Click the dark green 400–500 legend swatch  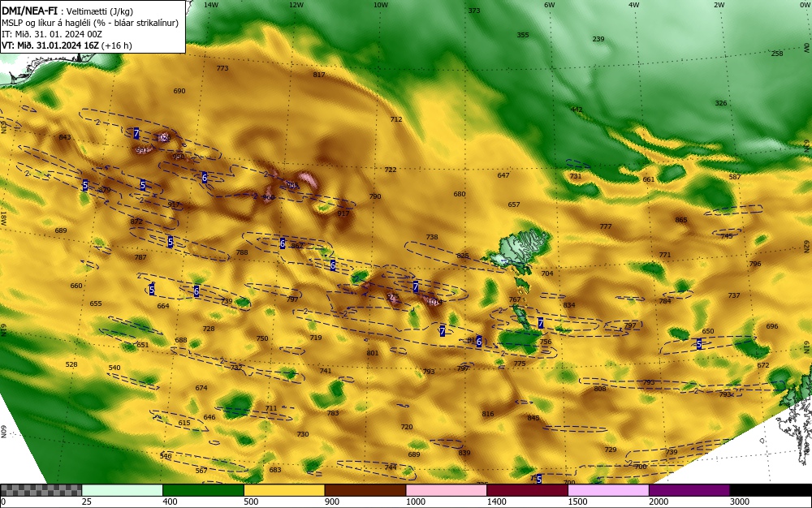(203, 490)
